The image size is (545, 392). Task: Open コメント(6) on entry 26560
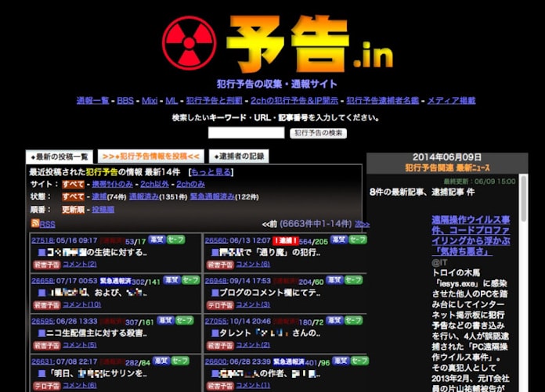(x=253, y=264)
